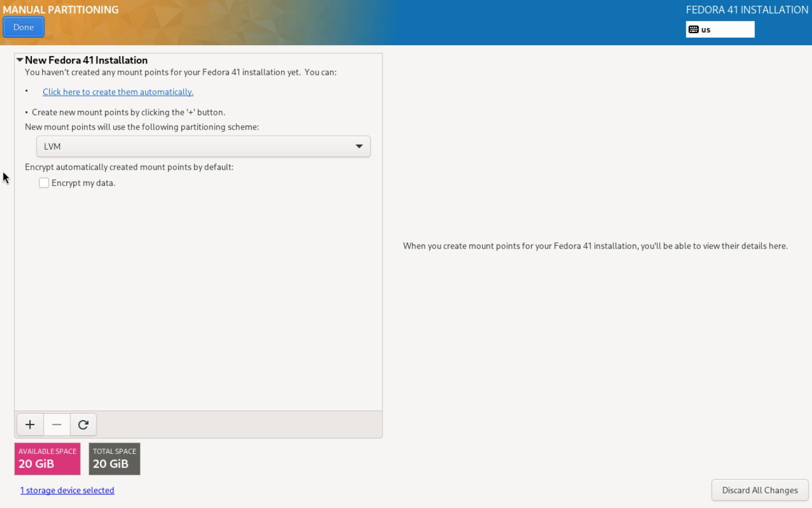Click the Done button
812x508 pixels.
[23, 27]
